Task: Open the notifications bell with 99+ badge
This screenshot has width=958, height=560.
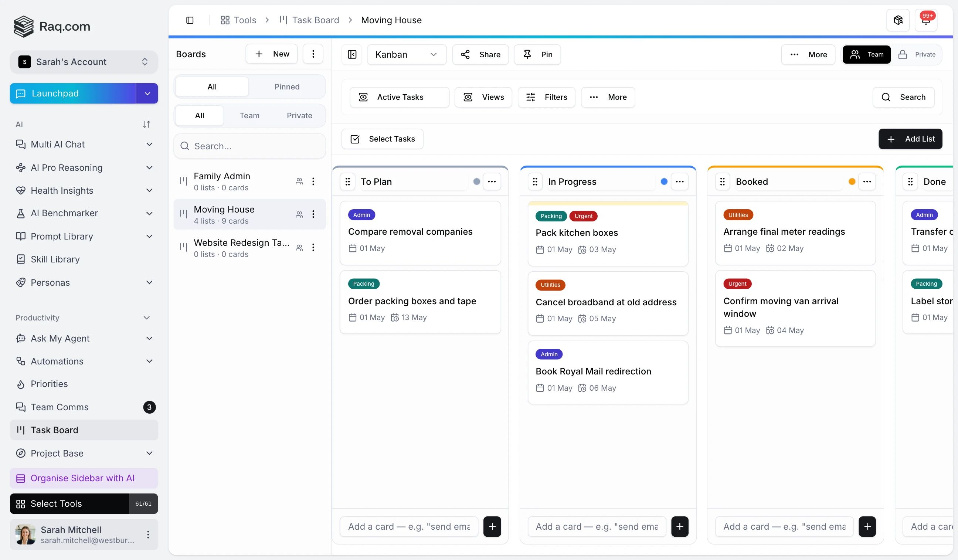Action: tap(926, 20)
